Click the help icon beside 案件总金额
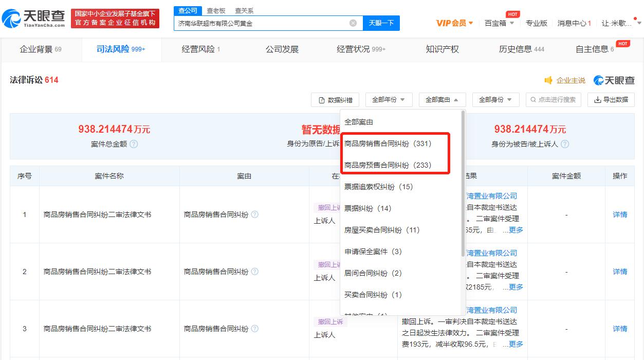The width and height of the screenshot is (644, 360). pos(134,144)
